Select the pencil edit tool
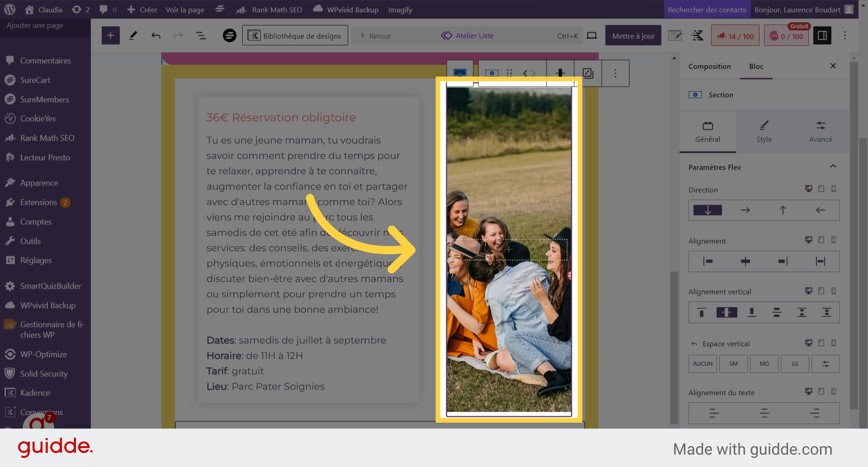Viewport: 868px width, 467px height. (133, 35)
